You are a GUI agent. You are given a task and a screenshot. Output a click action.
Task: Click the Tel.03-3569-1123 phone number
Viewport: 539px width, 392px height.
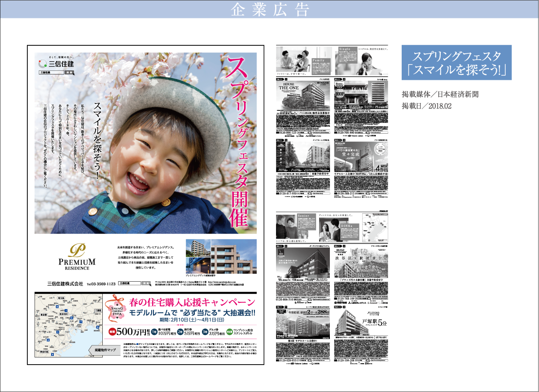[x=101, y=283]
